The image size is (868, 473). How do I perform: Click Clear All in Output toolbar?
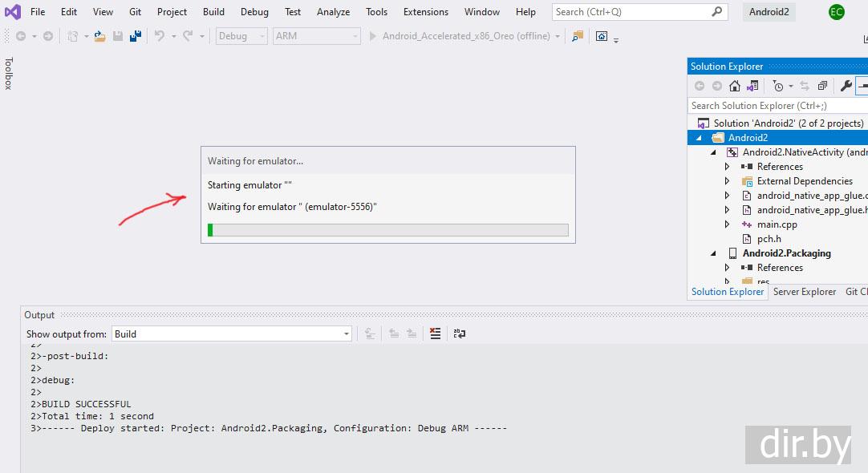pyautogui.click(x=435, y=334)
